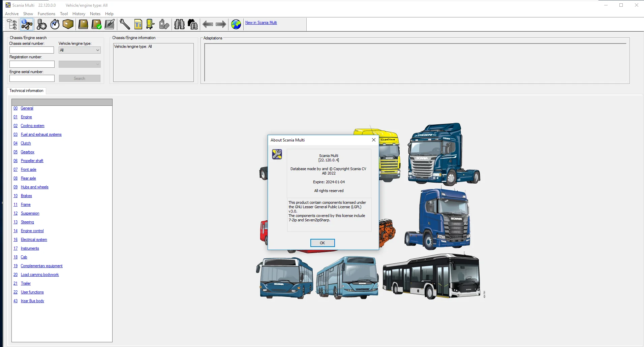Open the Rear axle link
Viewport: 644px width, 347px height.
[x=28, y=178]
